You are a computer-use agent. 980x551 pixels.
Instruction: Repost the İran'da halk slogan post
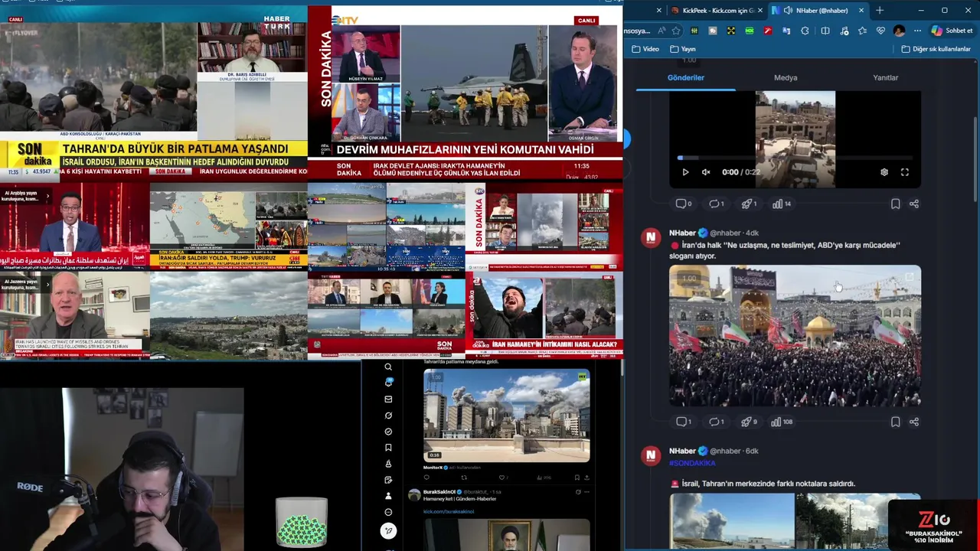point(717,422)
